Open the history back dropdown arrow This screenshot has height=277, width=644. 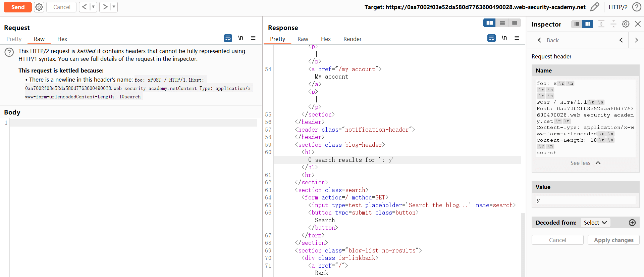(x=93, y=7)
